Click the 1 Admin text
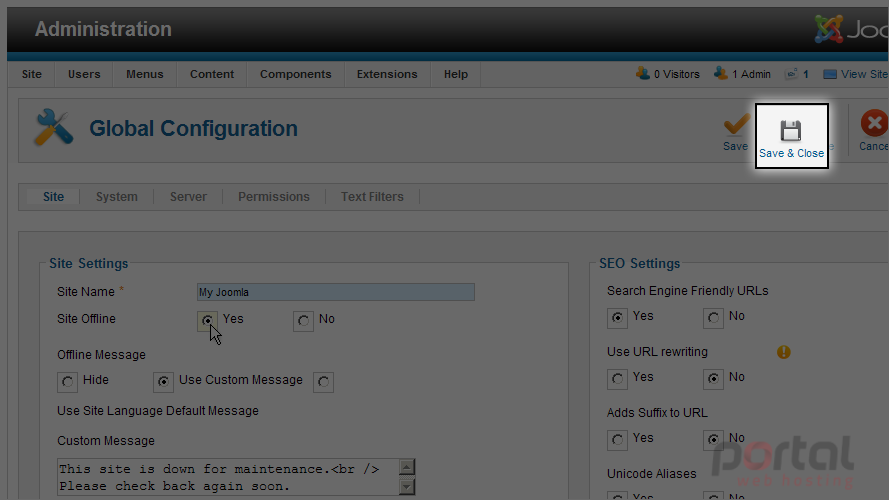889x500 pixels. tap(751, 74)
